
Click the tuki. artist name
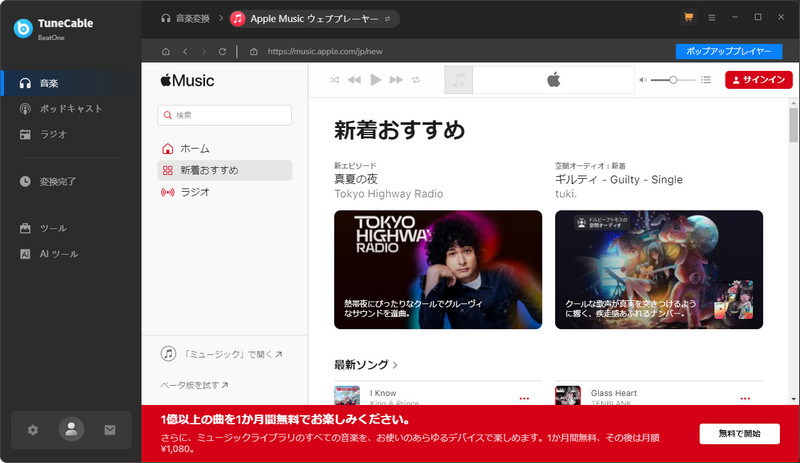tap(566, 194)
